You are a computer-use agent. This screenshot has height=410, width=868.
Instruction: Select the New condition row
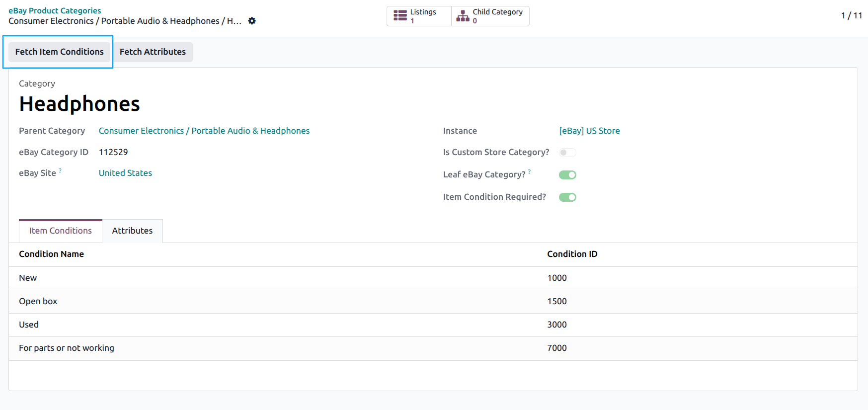(x=433, y=278)
